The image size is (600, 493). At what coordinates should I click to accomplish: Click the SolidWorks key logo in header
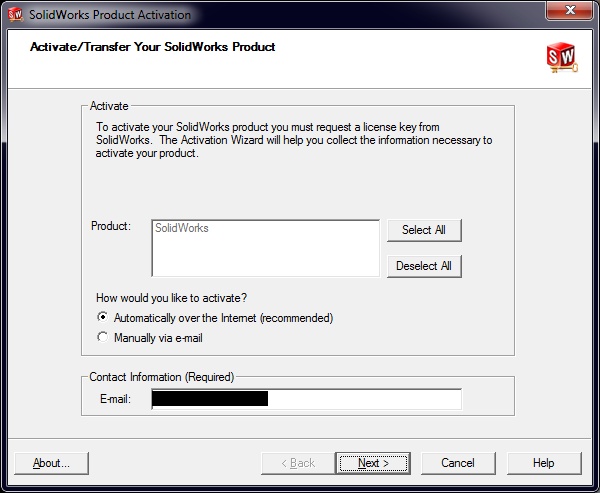point(562,57)
